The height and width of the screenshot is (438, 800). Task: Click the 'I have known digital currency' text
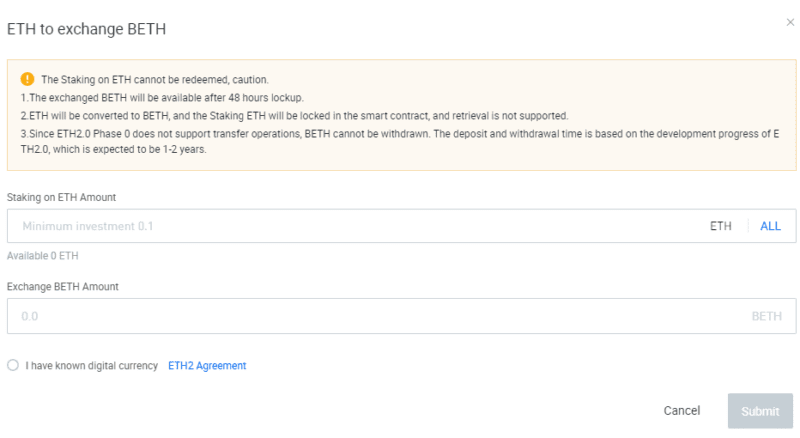point(92,366)
